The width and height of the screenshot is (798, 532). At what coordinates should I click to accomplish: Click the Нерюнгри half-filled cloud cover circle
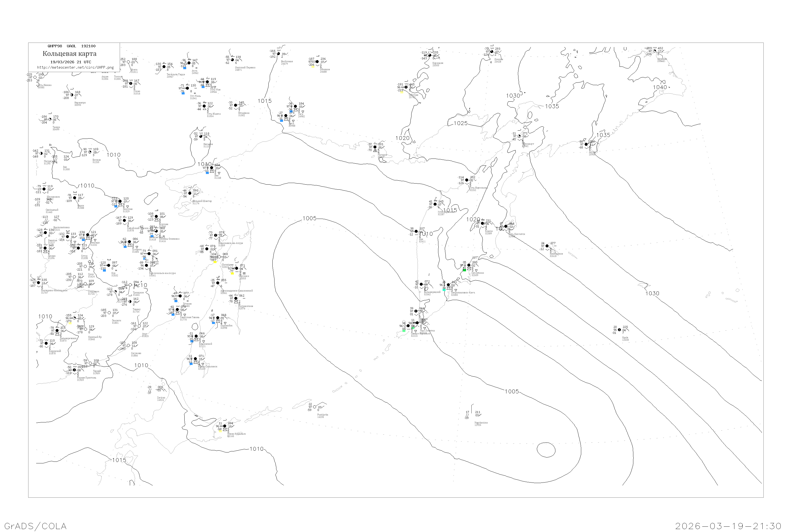pos(72,95)
